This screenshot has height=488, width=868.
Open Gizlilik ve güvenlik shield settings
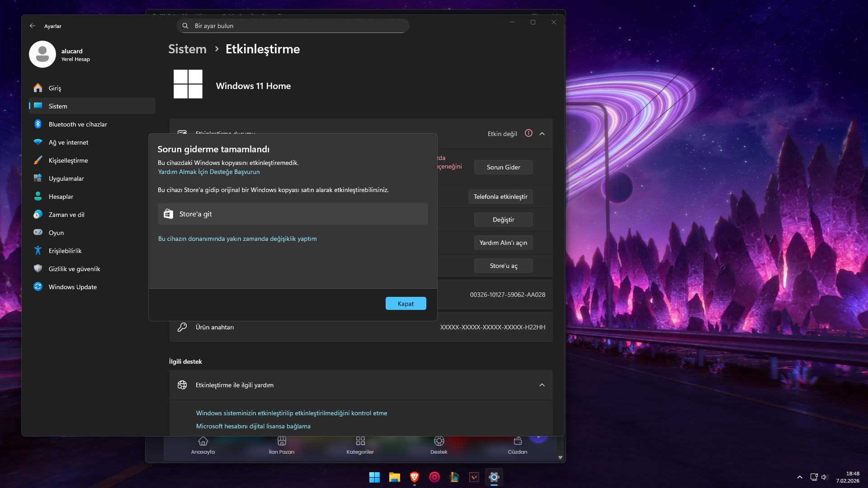pos(92,268)
